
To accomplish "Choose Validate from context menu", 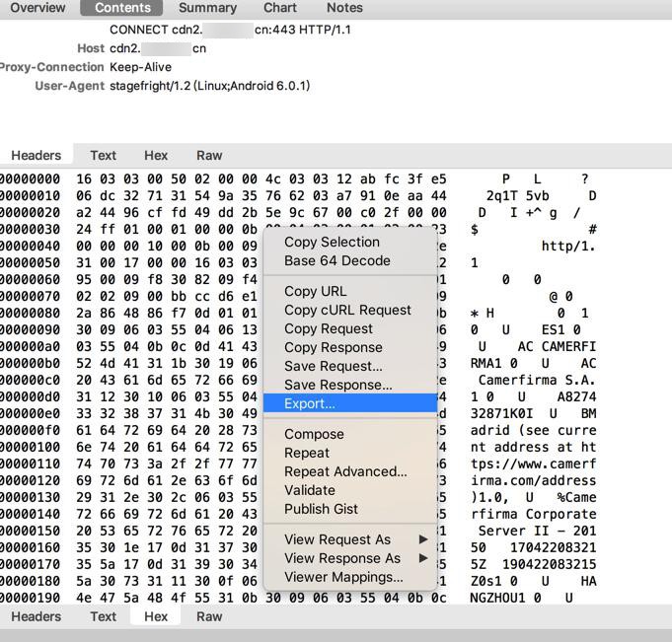I will tap(350, 490).
